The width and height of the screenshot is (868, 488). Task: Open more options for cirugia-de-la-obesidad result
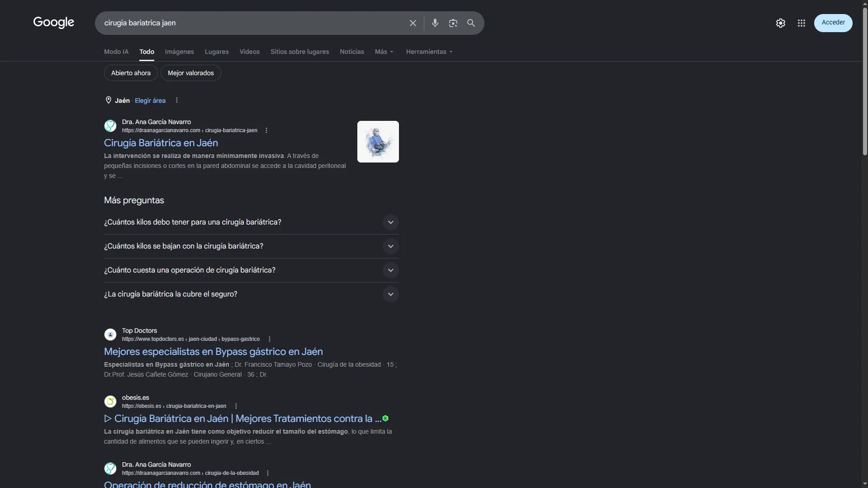[268, 473]
